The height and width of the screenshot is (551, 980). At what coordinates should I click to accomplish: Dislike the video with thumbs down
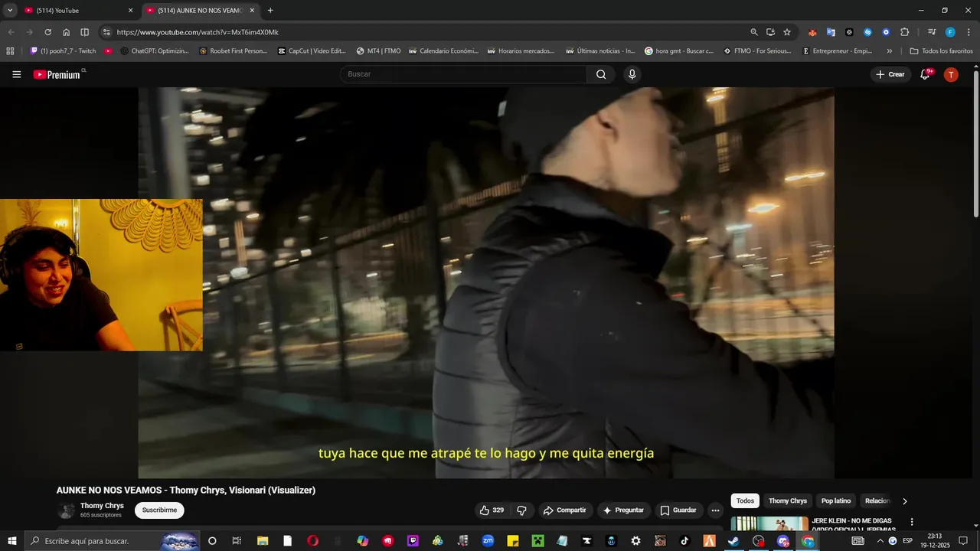tap(521, 510)
